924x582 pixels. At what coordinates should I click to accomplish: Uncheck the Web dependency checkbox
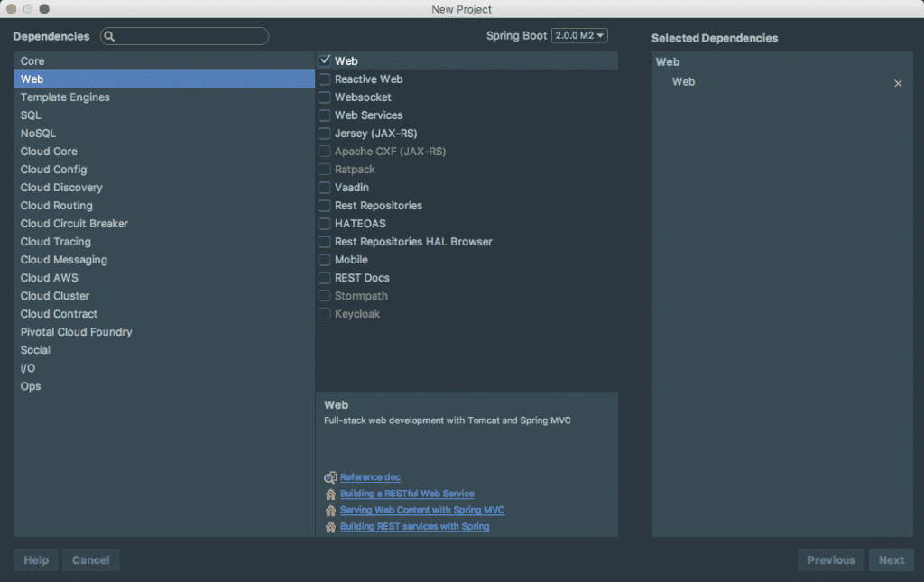[325, 60]
